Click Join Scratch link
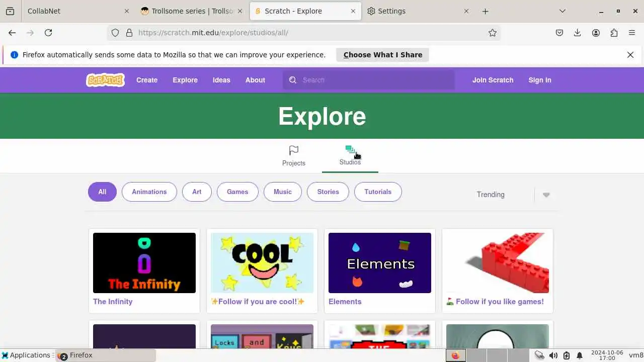Image resolution: width=644 pixels, height=362 pixels. (x=493, y=80)
